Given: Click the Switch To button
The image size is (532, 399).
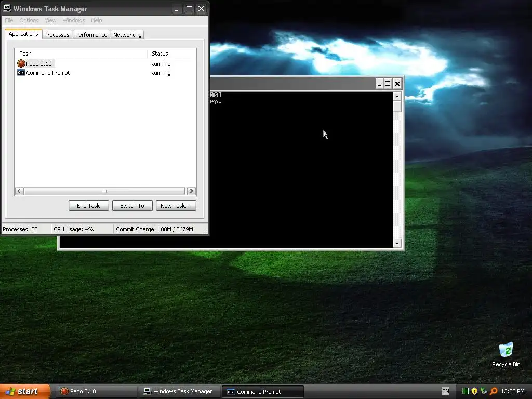Looking at the screenshot, I should [132, 206].
